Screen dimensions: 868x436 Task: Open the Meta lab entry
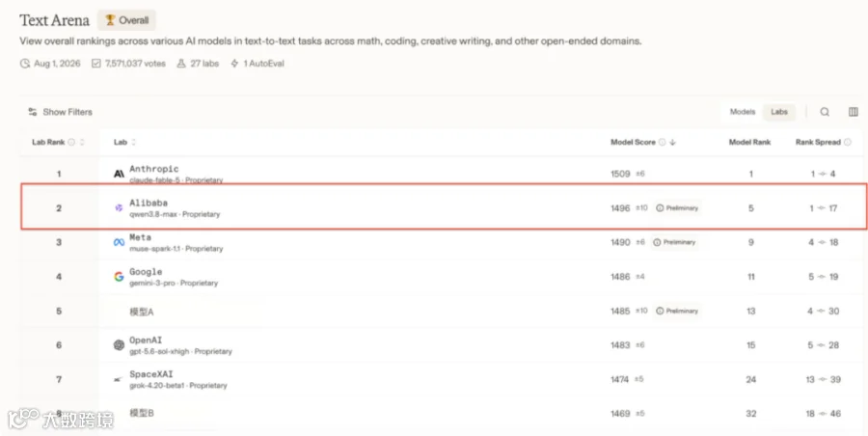[x=140, y=237]
